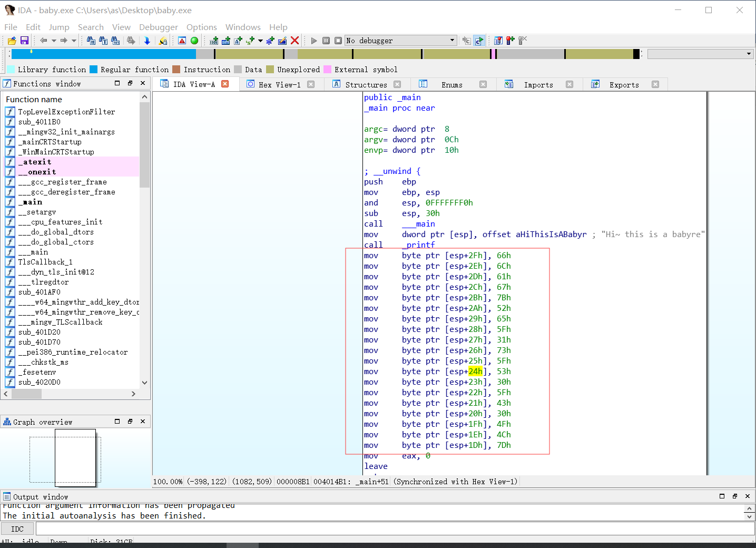The height and width of the screenshot is (548, 756).
Task: Open dropdown arrow next to back navigation
Action: coord(54,40)
